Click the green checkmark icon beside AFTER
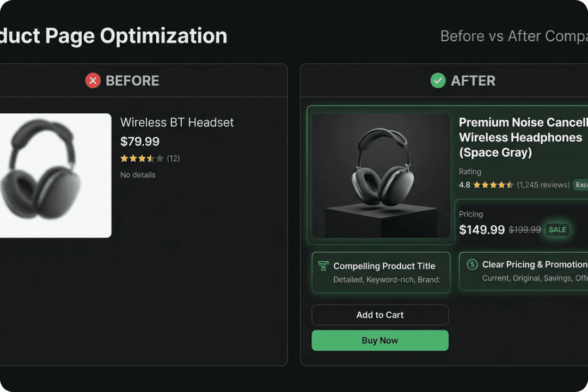 [438, 80]
